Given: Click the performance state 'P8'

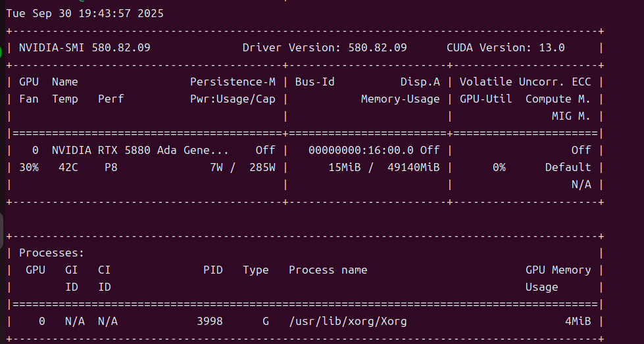Looking at the screenshot, I should (x=111, y=168).
